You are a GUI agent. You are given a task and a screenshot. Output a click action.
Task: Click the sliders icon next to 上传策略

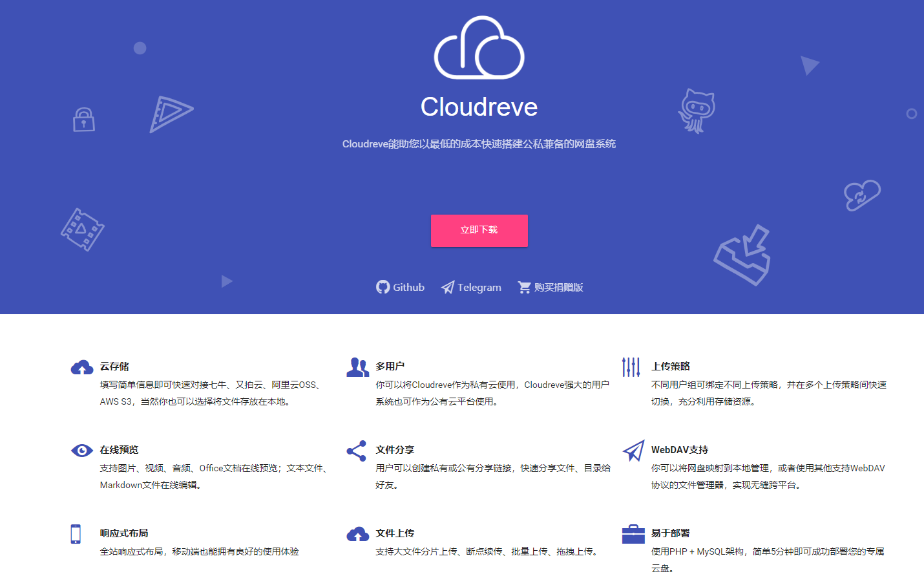click(x=631, y=367)
